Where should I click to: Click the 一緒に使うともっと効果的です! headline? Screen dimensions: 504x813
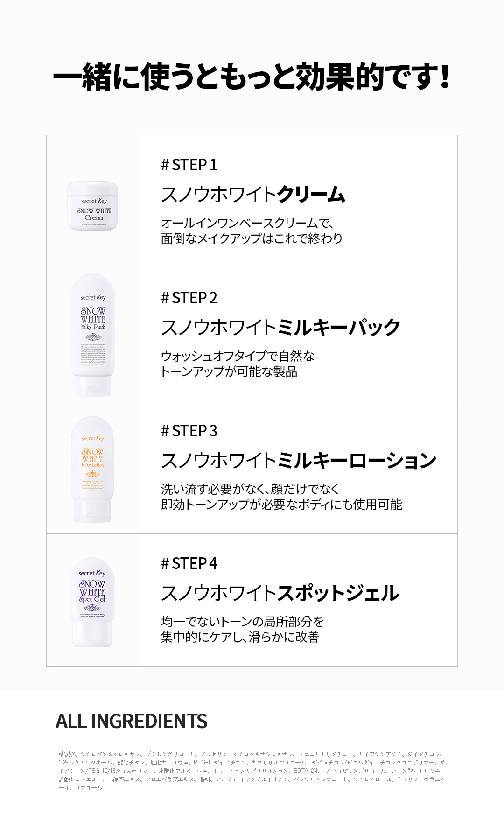(252, 77)
